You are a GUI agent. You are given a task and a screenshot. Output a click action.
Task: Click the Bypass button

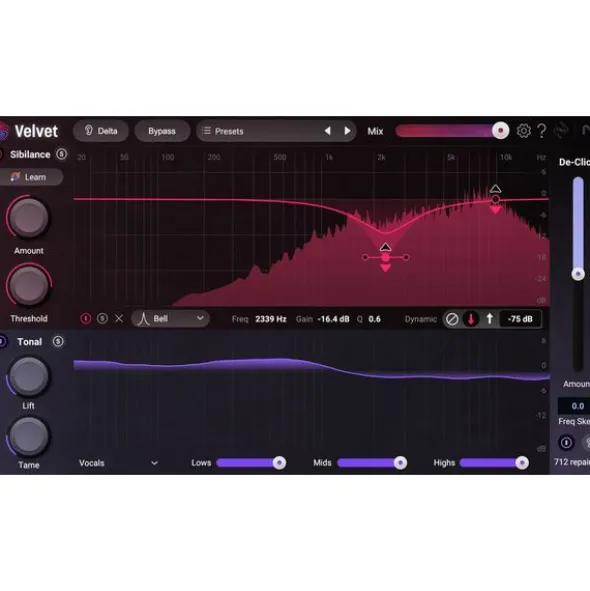[x=162, y=131]
